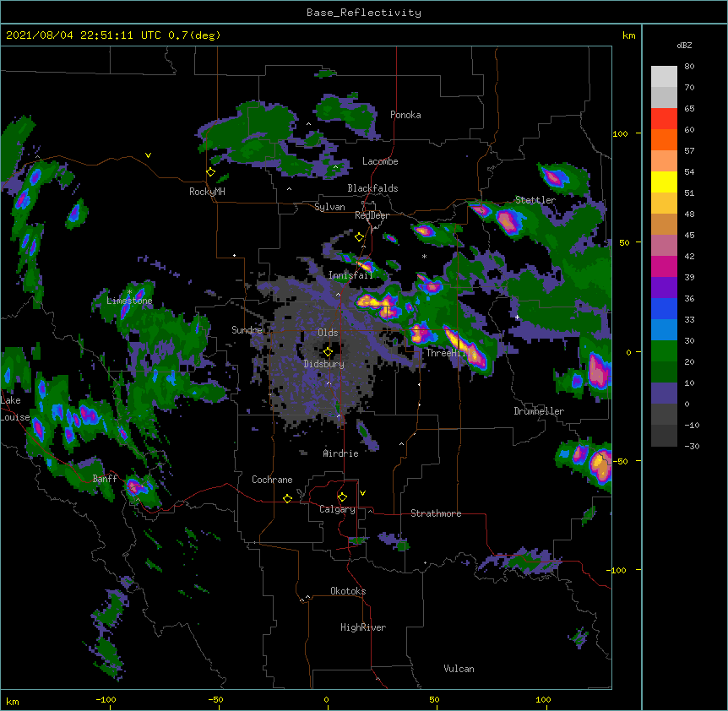Click the Lake Louise label
728x711 pixels.
(15, 409)
